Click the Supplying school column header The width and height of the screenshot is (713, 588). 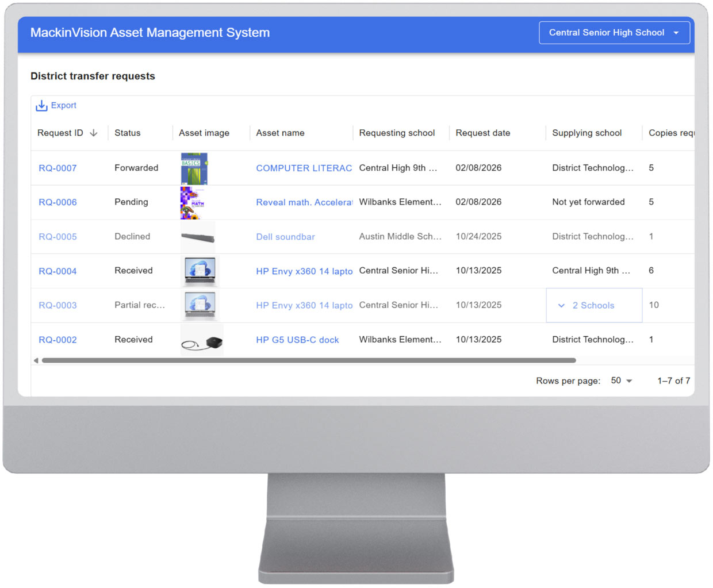tap(586, 133)
